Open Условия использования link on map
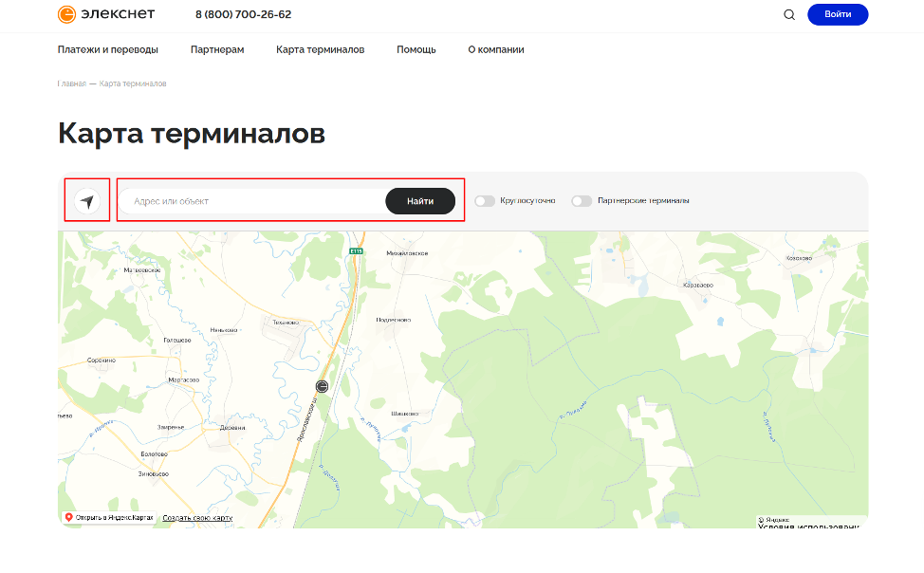The image size is (924, 573). tap(812, 527)
